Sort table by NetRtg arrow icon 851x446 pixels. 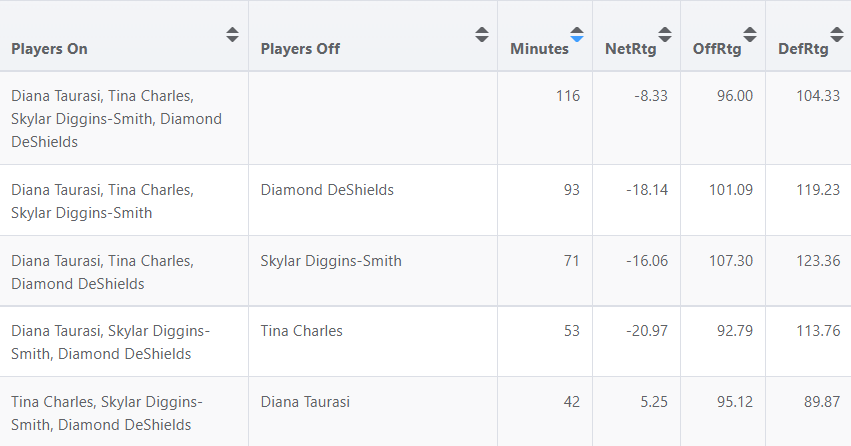[x=665, y=34]
